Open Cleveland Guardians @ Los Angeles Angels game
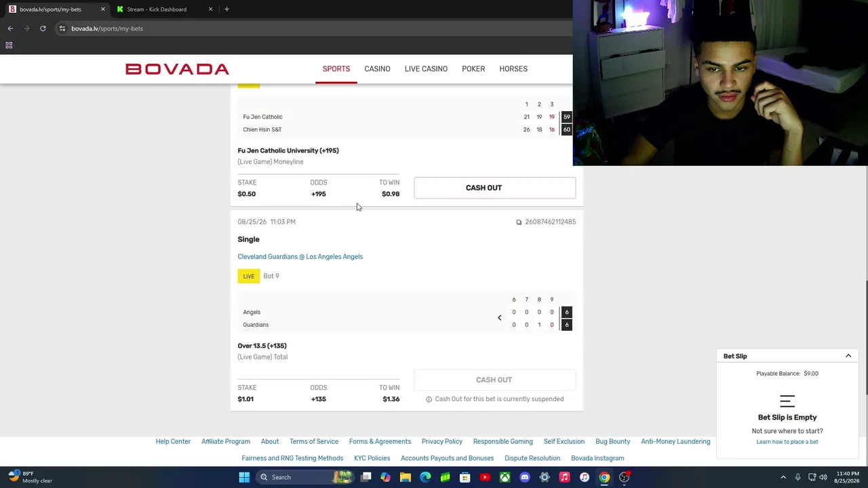Screen dimensions: 868x488 tap(300, 257)
